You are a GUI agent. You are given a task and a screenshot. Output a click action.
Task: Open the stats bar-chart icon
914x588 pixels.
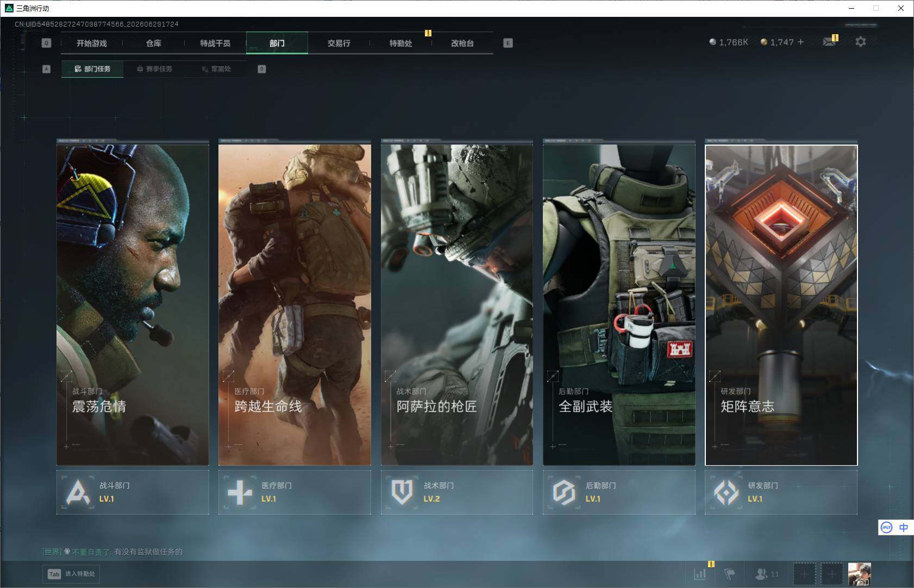coord(700,573)
